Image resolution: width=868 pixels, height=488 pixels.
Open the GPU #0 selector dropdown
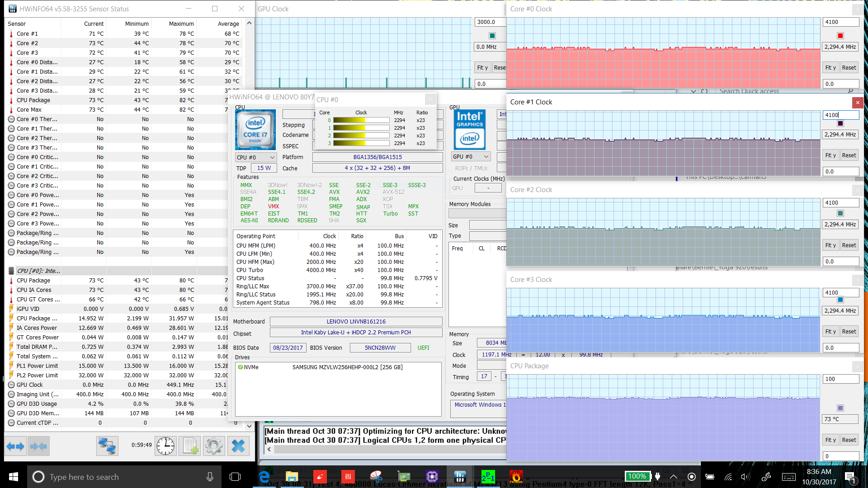[x=471, y=157]
